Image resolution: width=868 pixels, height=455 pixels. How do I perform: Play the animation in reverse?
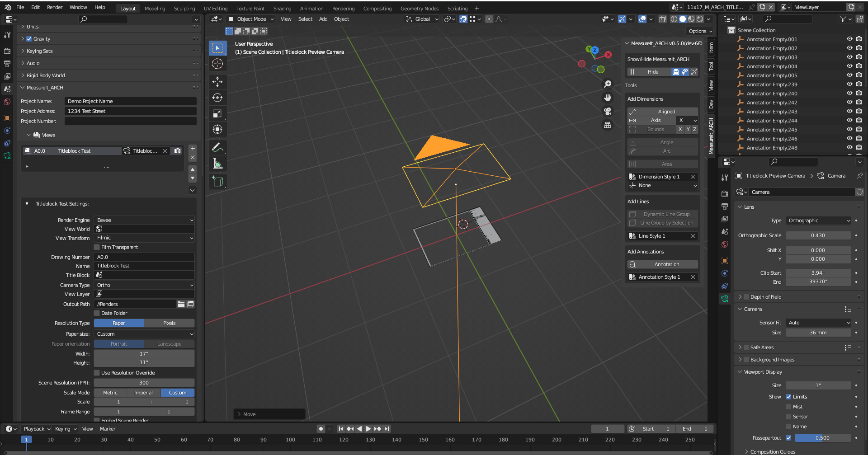(359, 429)
